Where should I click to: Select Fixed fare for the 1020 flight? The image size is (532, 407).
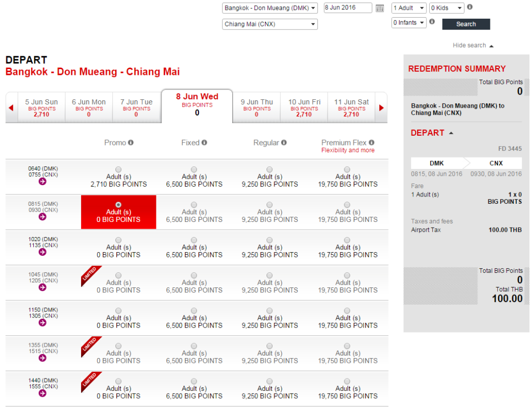tap(194, 240)
